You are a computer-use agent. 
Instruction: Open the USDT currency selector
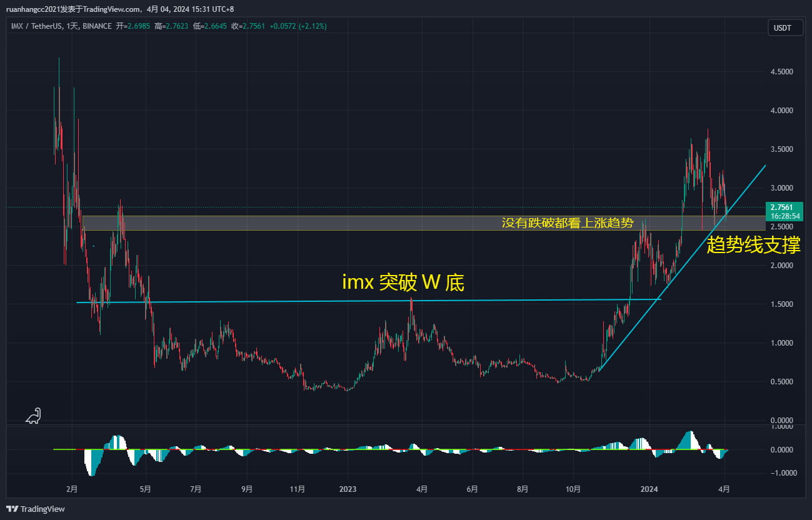[x=785, y=27]
